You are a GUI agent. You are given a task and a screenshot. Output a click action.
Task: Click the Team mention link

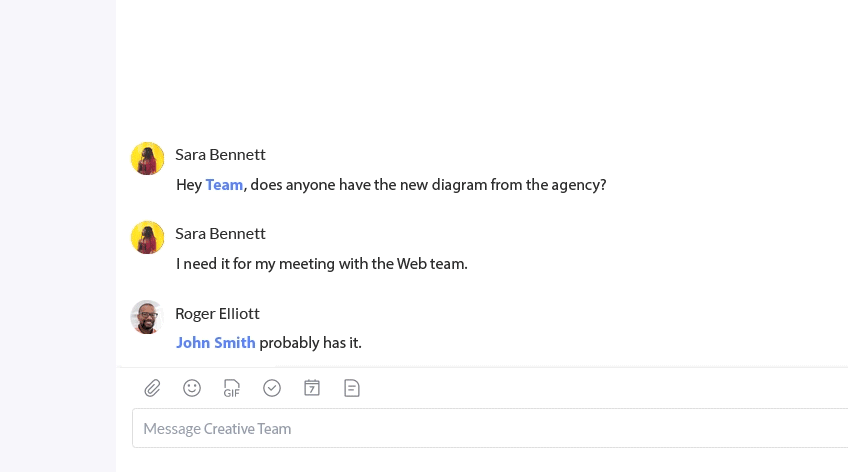point(224,185)
